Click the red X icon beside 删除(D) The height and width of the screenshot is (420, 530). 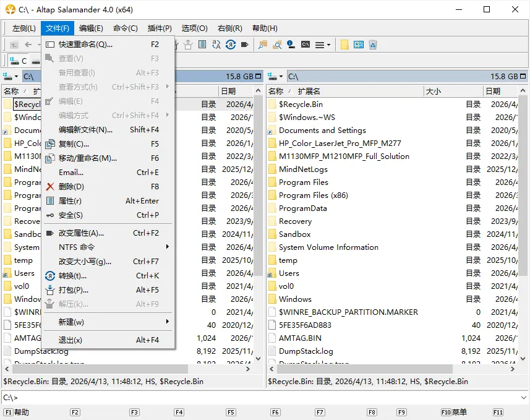click(x=50, y=187)
